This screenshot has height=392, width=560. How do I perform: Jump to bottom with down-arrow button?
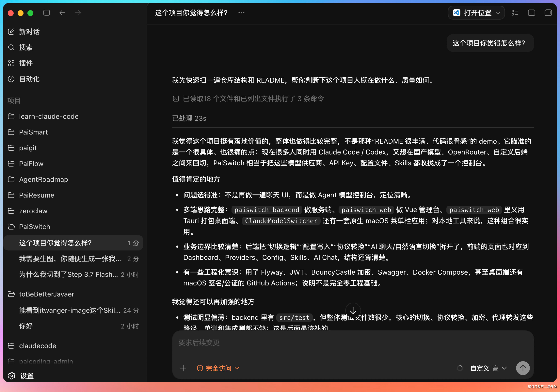point(353,311)
